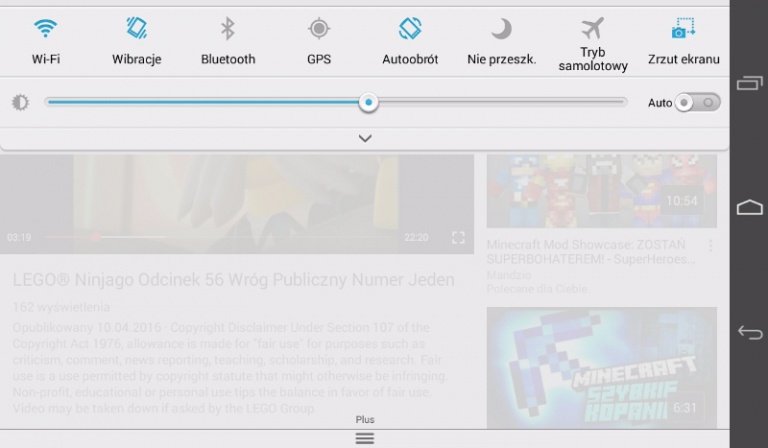Viewport: 768px width, 448px height.
Task: Click the brightness slider track
Action: 500,102
